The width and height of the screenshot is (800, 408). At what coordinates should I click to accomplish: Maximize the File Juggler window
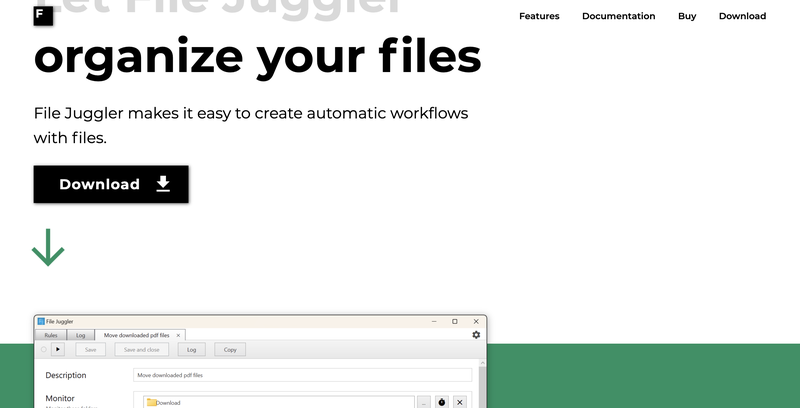point(455,321)
